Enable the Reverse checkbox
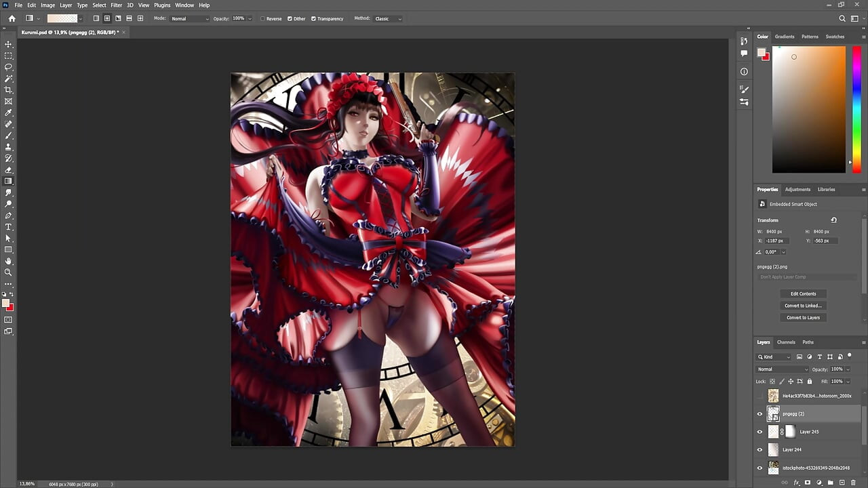The image size is (868, 488). [x=263, y=18]
